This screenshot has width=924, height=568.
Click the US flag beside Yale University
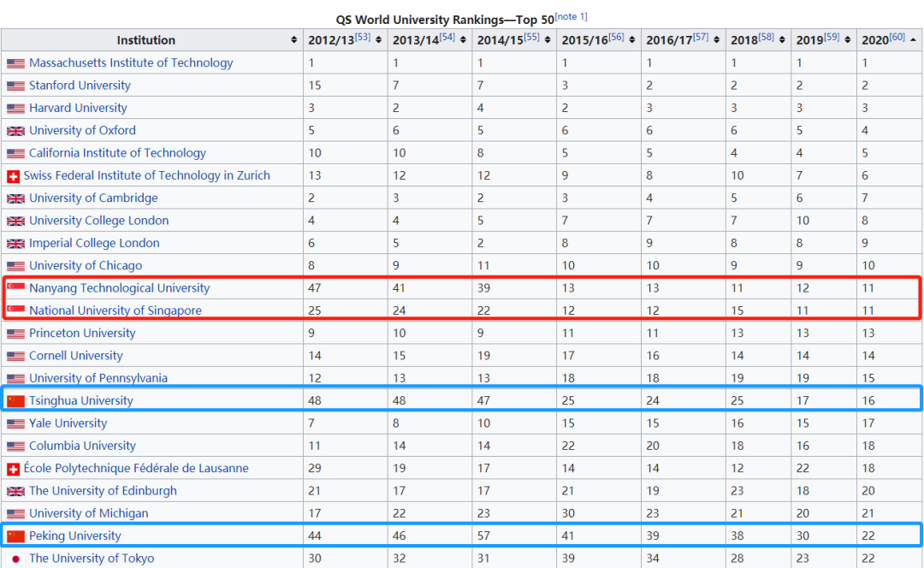coord(16,423)
